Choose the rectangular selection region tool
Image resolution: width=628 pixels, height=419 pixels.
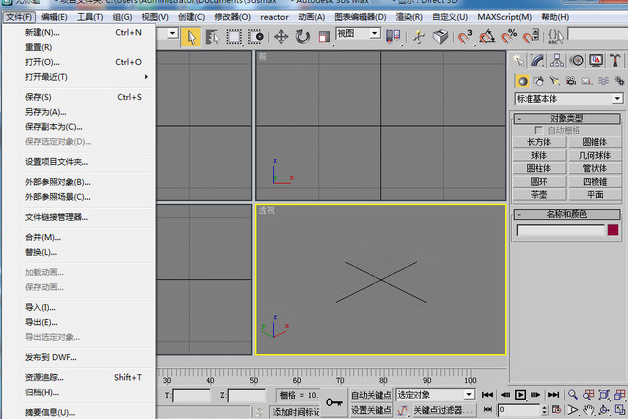pos(234,37)
